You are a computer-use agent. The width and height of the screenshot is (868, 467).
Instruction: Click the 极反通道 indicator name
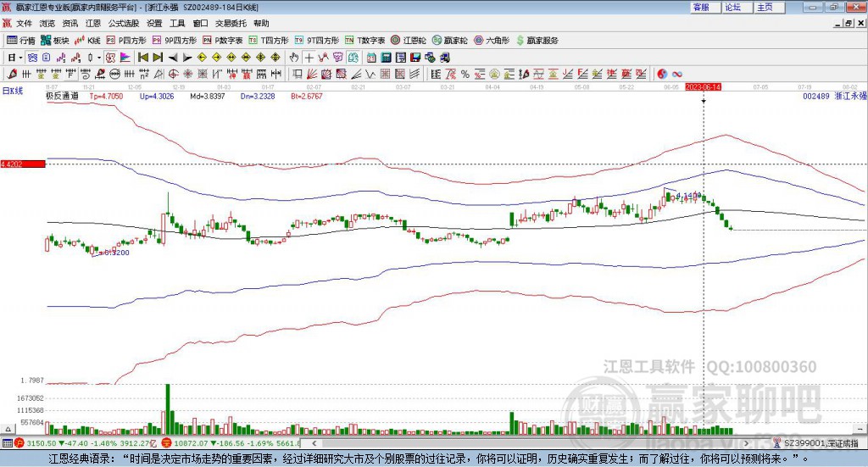click(62, 96)
